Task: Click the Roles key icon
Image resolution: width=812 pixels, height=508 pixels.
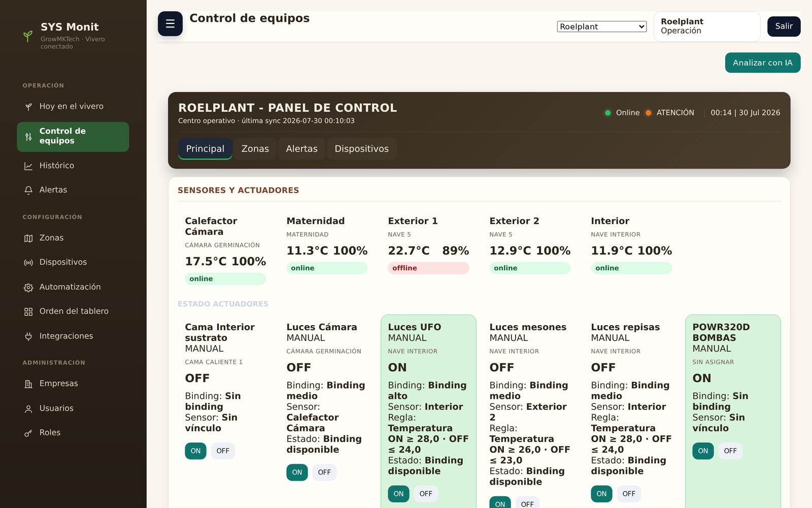Action: tap(28, 433)
